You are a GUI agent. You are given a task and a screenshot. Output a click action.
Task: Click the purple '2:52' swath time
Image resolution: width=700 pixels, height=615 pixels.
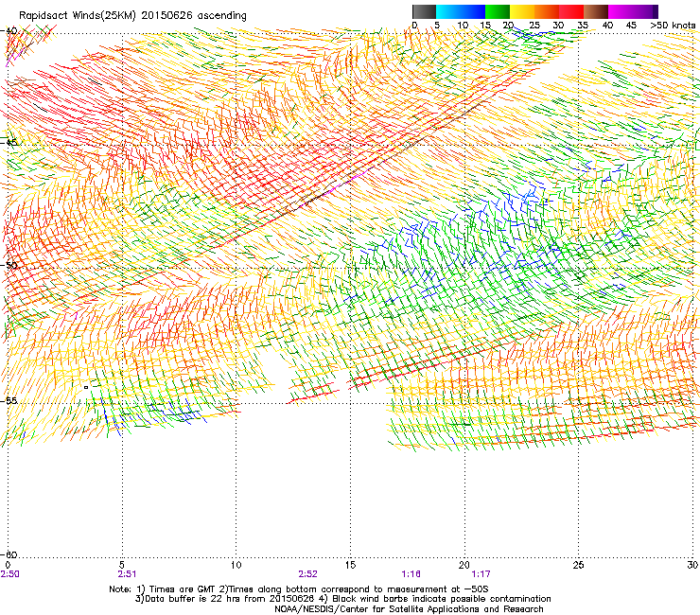coord(308,574)
